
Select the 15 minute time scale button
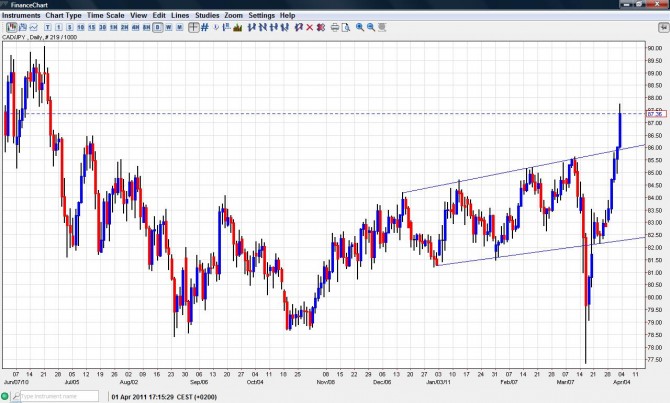[92, 27]
